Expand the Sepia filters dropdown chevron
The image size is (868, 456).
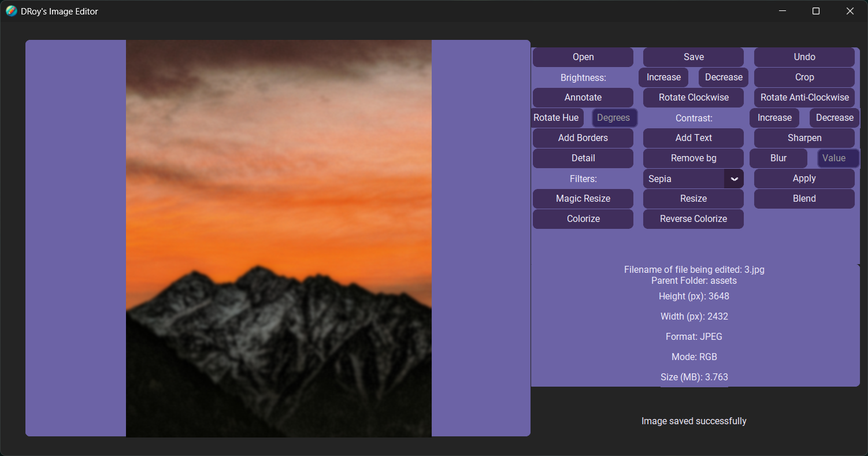[x=734, y=179]
